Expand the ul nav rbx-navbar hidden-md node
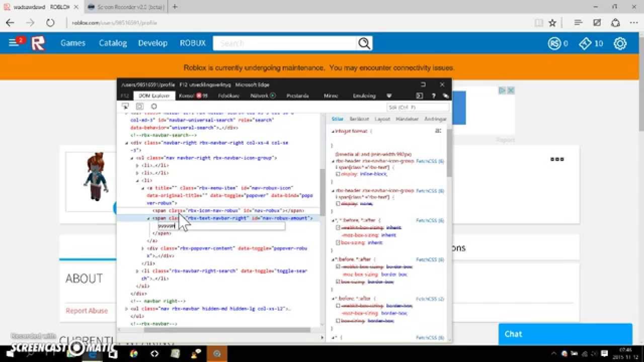The image size is (644, 362). [126, 309]
